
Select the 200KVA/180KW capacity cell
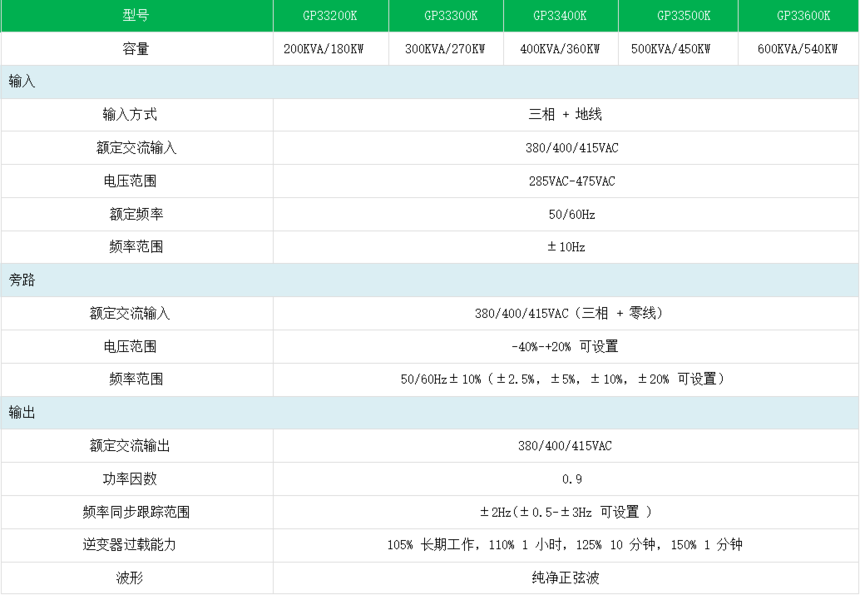tap(329, 49)
